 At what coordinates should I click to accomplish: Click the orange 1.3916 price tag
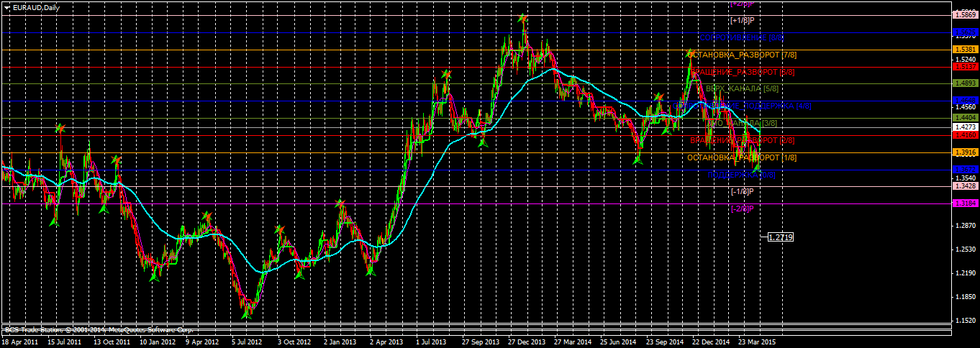(965, 152)
